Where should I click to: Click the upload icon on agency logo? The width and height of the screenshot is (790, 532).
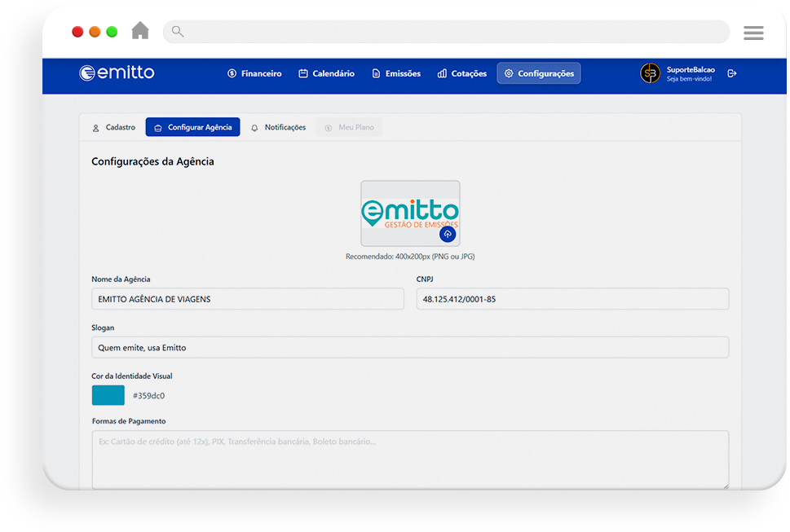click(x=447, y=234)
